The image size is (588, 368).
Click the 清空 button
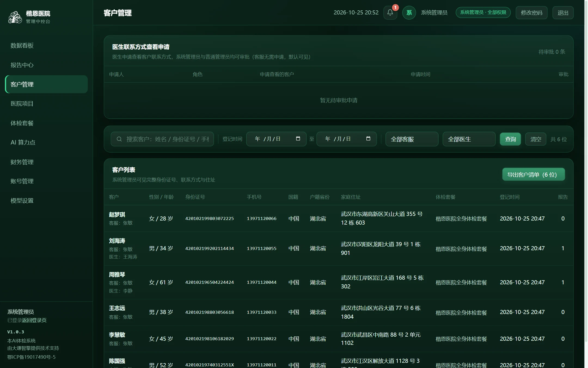(535, 139)
